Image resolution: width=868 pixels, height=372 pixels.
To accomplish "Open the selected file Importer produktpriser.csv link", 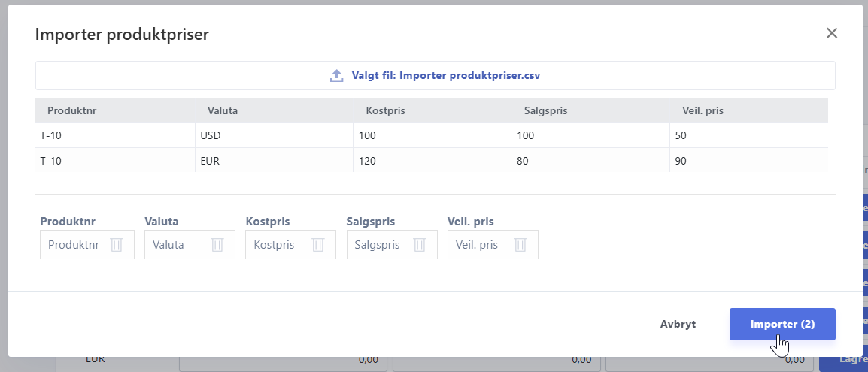I will [x=445, y=76].
